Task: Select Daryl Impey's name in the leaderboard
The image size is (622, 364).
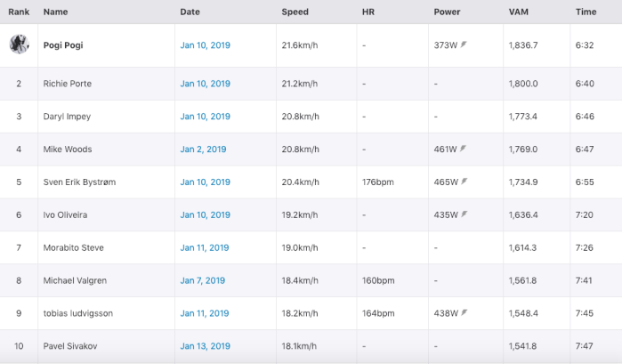Action: pos(67,117)
